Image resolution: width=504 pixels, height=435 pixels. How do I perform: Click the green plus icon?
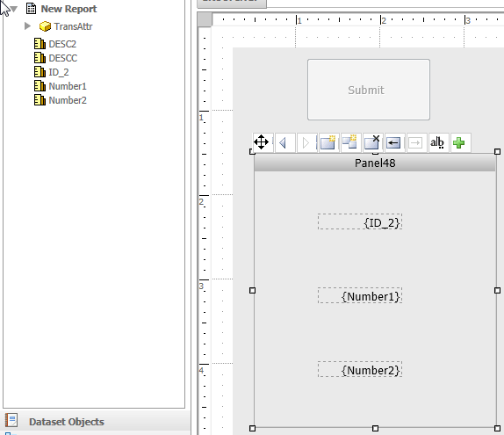point(459,142)
